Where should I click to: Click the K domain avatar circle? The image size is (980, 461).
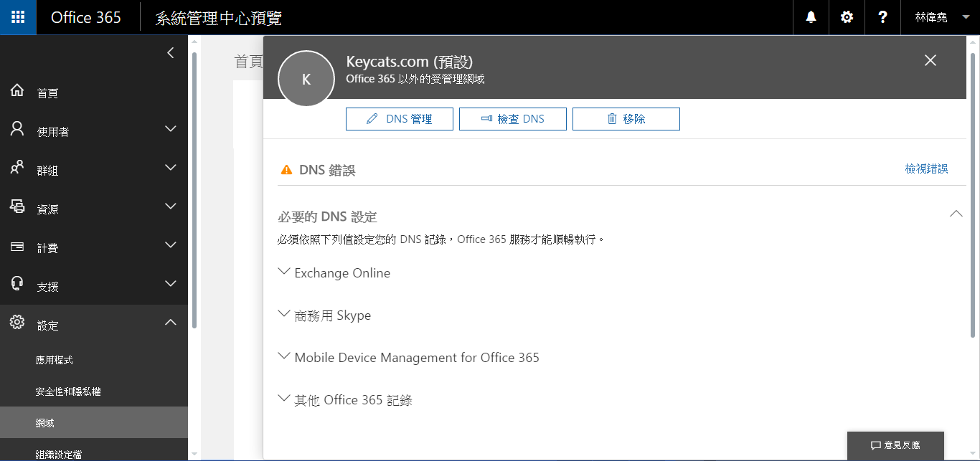tap(306, 79)
